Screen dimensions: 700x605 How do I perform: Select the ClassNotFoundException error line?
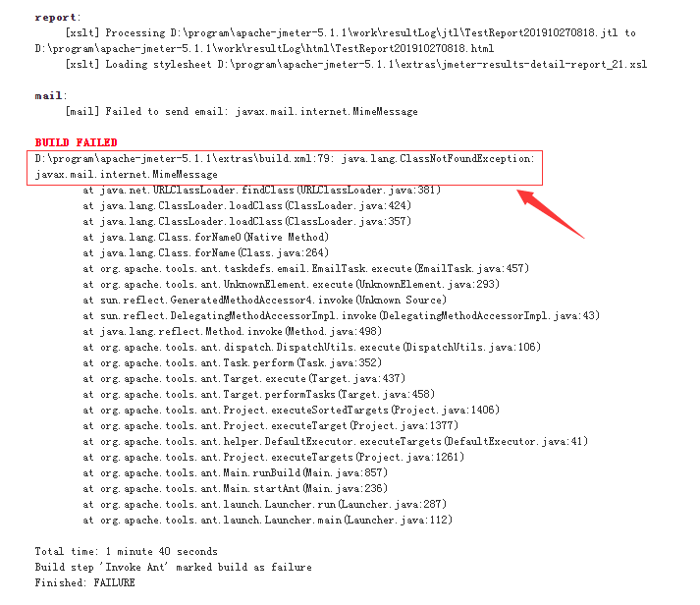[x=285, y=159]
